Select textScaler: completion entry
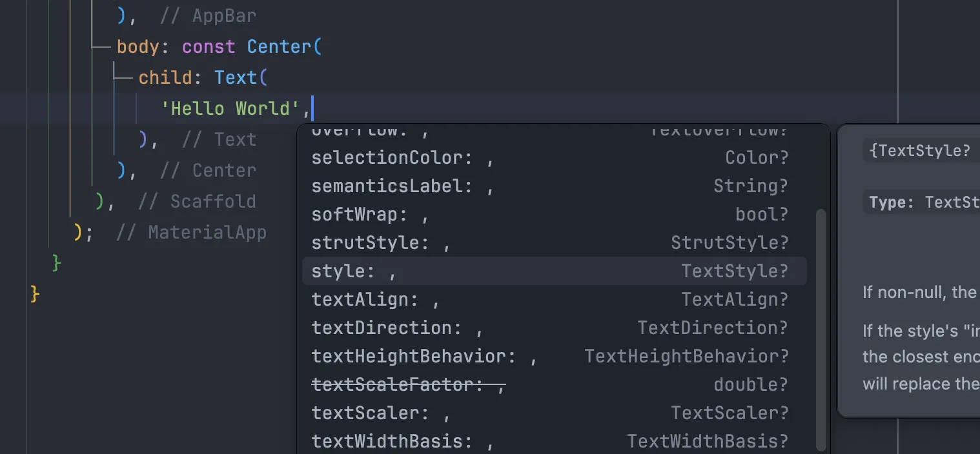980x454 pixels. (554, 413)
